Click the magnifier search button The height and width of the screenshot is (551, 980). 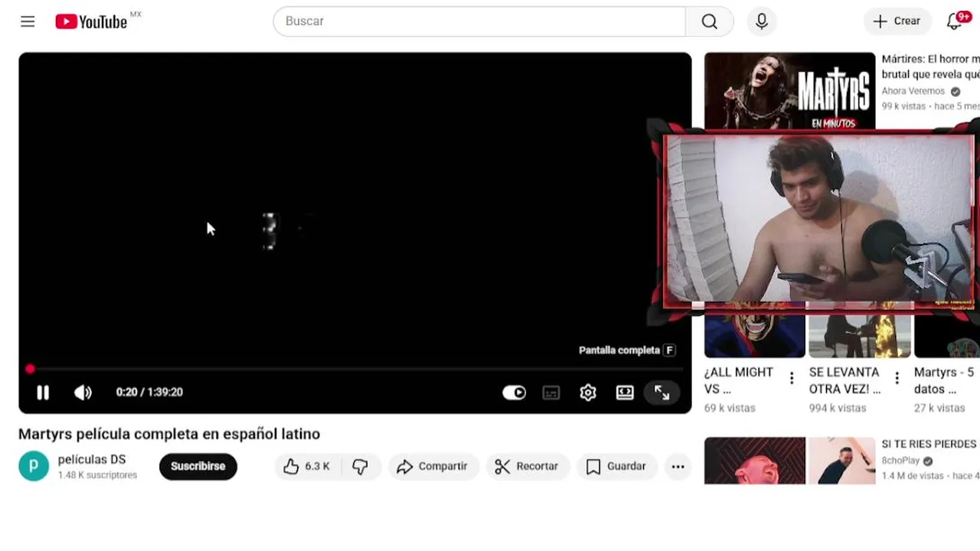pos(710,21)
